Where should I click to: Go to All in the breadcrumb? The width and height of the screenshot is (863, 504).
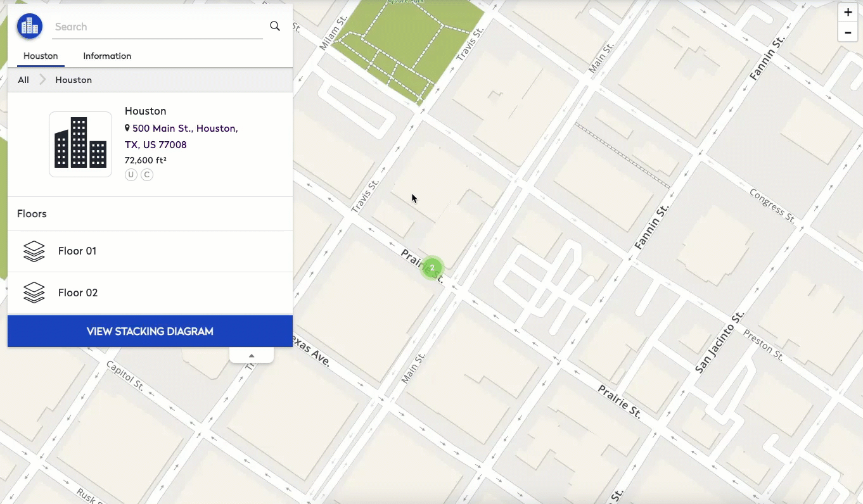point(23,80)
